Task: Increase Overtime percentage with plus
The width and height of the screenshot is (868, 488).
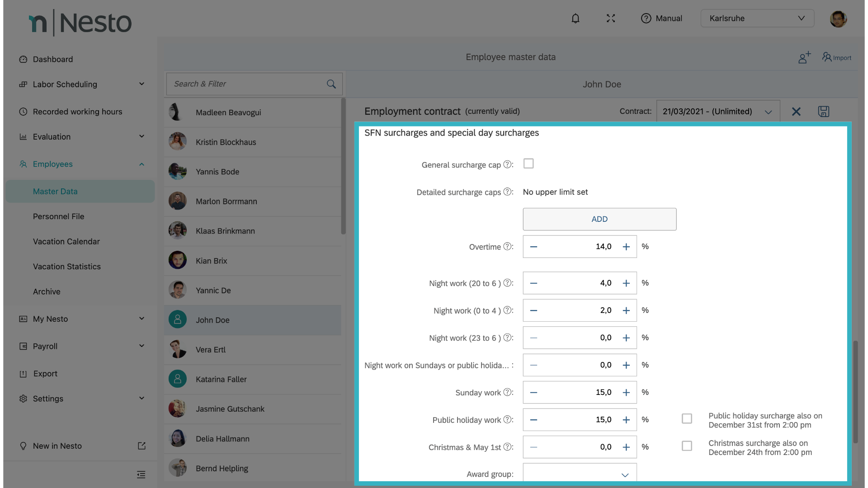Action: 626,247
